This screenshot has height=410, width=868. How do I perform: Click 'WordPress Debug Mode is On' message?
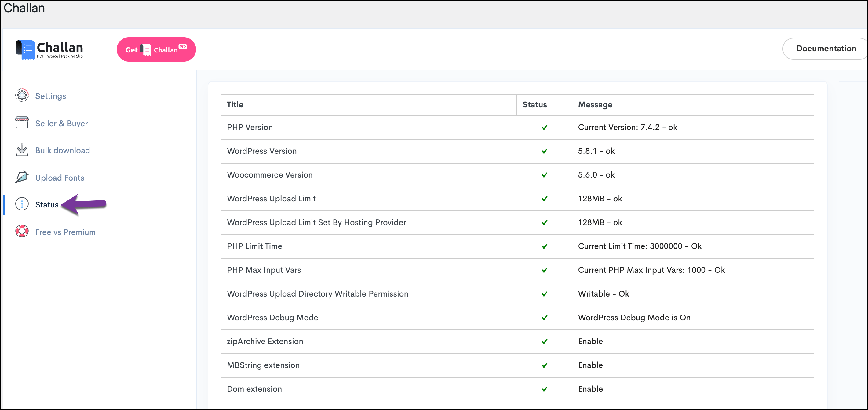click(634, 318)
